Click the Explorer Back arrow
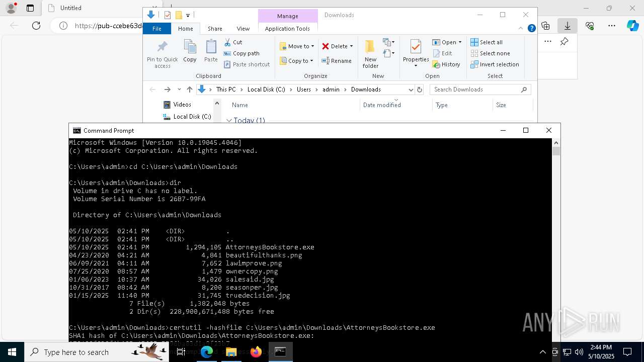The height and width of the screenshot is (362, 644). pos(152,89)
